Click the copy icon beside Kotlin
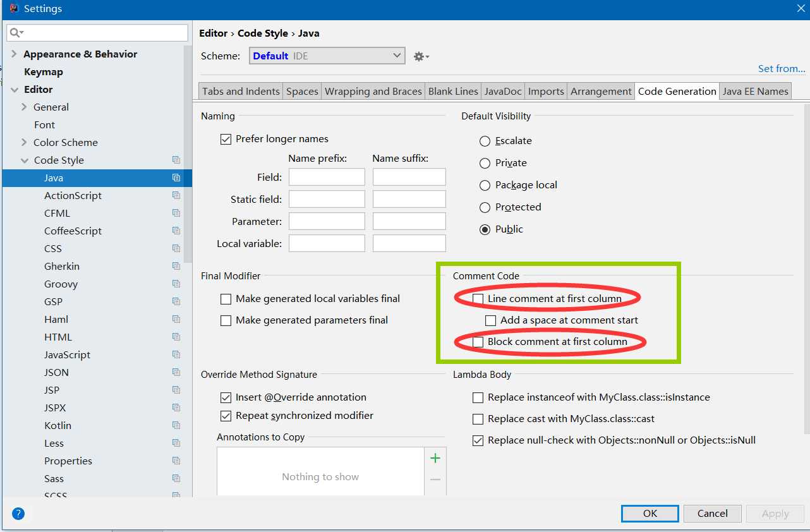The image size is (810, 532). [176, 425]
